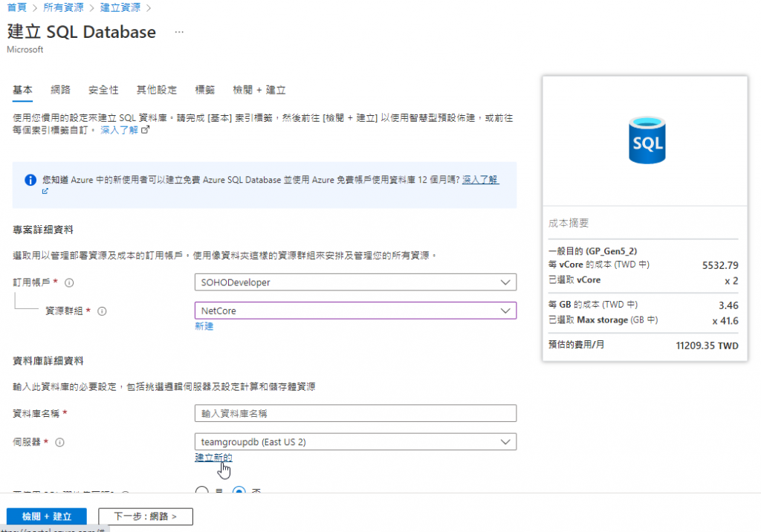Click the info icon beside 資源群組
761x532 pixels.
coord(102,311)
